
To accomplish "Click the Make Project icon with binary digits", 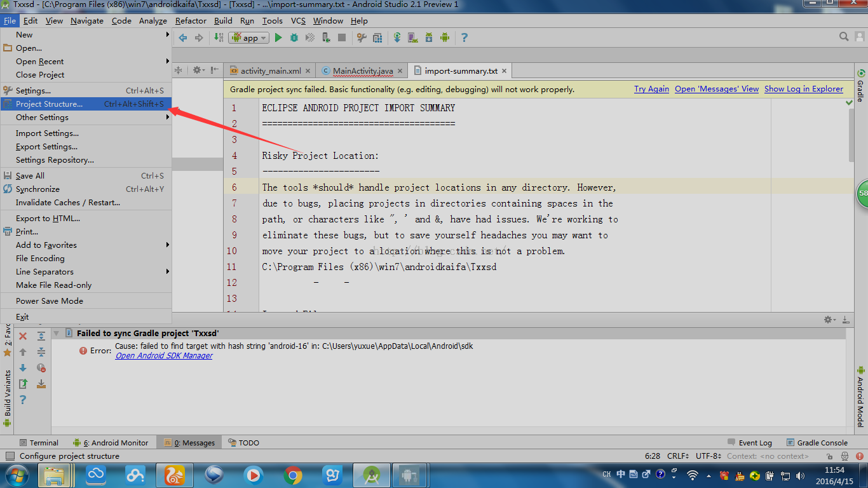I will click(219, 38).
